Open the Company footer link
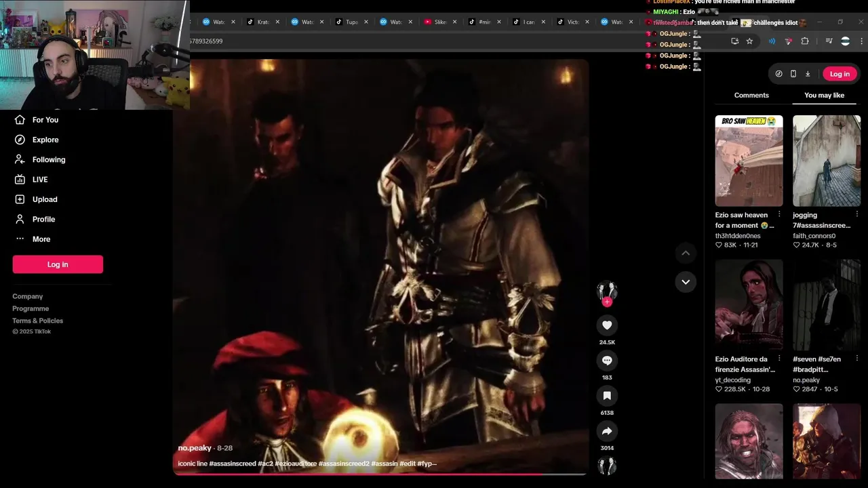The height and width of the screenshot is (488, 868). pos(27,296)
